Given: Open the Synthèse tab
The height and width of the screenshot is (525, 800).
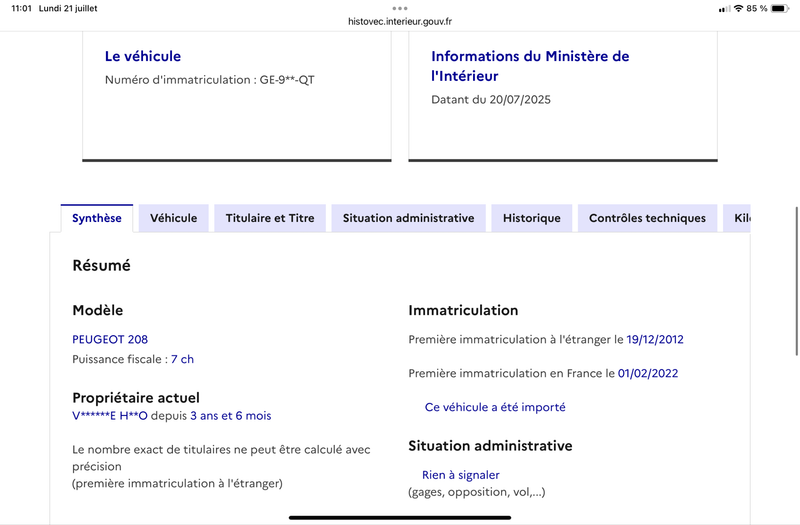Looking at the screenshot, I should pyautogui.click(x=96, y=218).
